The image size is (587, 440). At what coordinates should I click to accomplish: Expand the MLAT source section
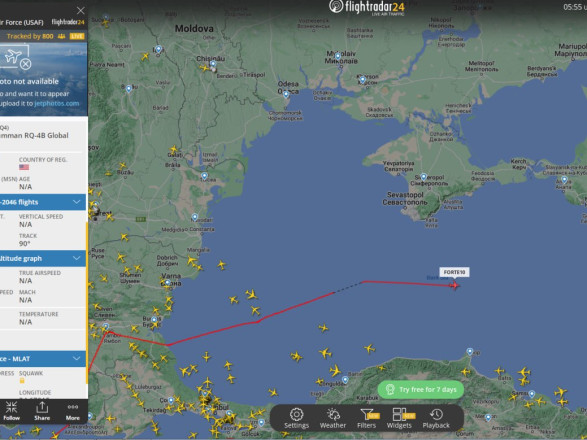pyautogui.click(x=43, y=359)
